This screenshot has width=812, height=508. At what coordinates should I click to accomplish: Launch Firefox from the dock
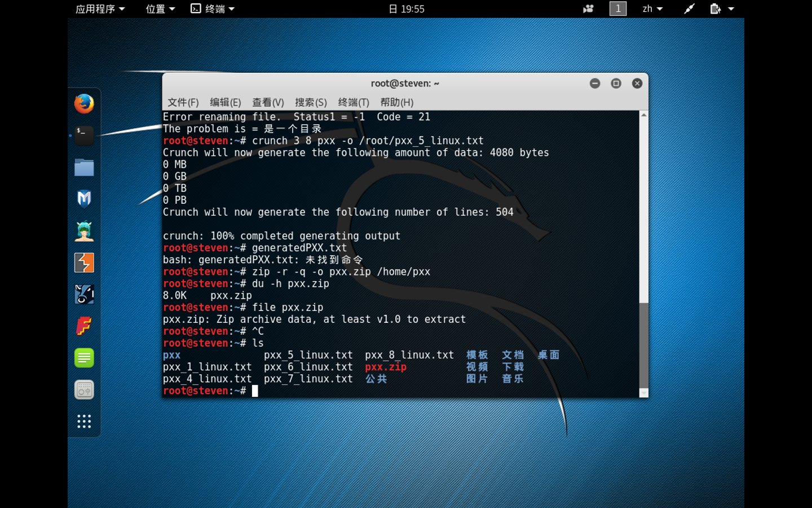point(84,104)
